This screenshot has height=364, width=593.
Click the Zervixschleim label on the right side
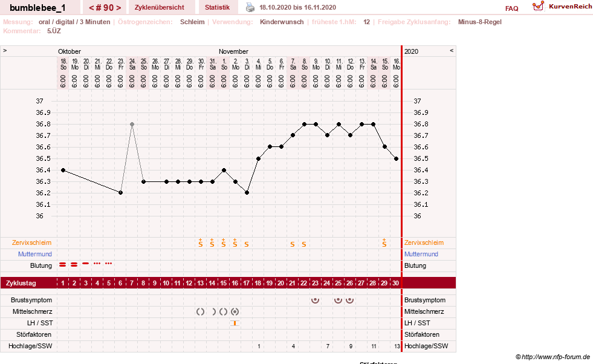point(424,242)
